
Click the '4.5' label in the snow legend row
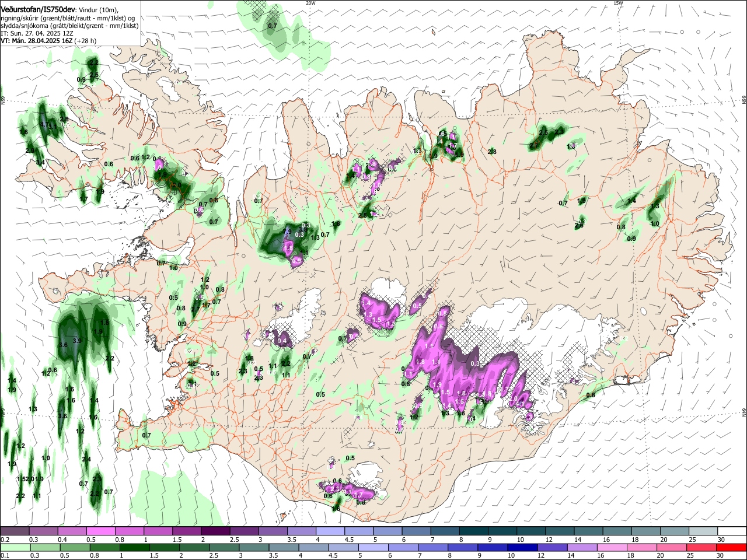(348, 539)
